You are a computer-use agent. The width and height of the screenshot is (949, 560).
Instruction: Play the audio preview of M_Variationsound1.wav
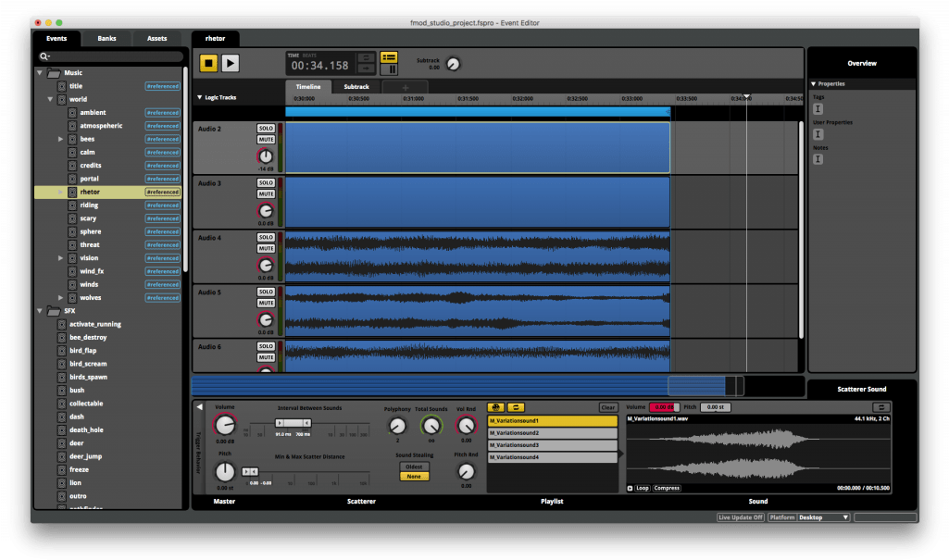coord(631,488)
